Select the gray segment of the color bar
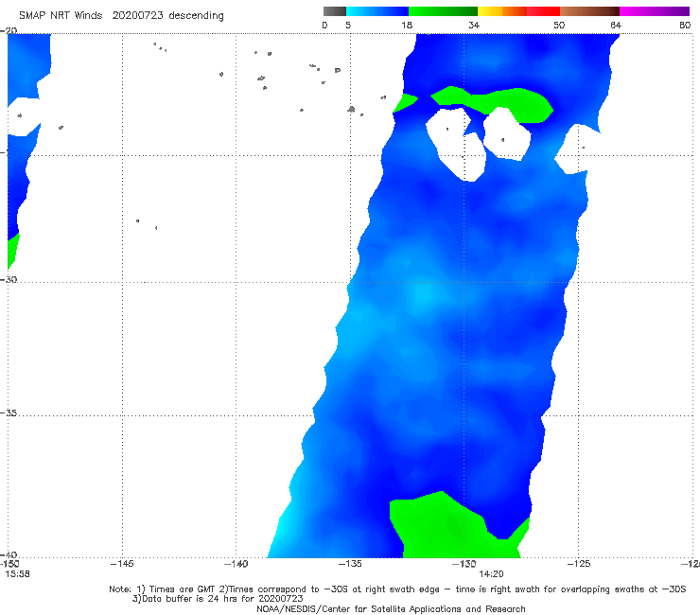Screen dimensions: 700x615 pyautogui.click(x=335, y=11)
